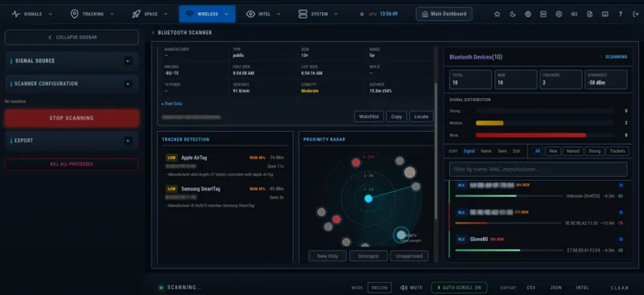
Task: Toggle New Only radar filter
Action: pyautogui.click(x=328, y=256)
